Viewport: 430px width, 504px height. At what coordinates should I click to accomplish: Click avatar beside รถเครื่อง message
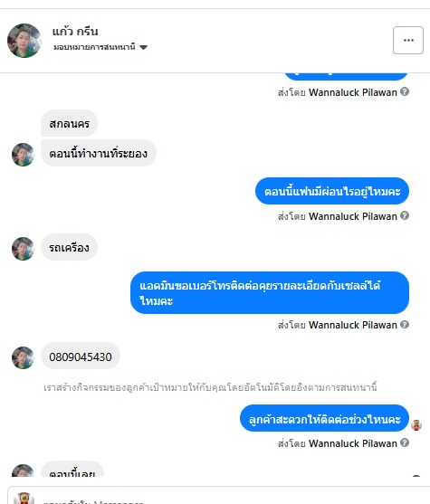23,249
